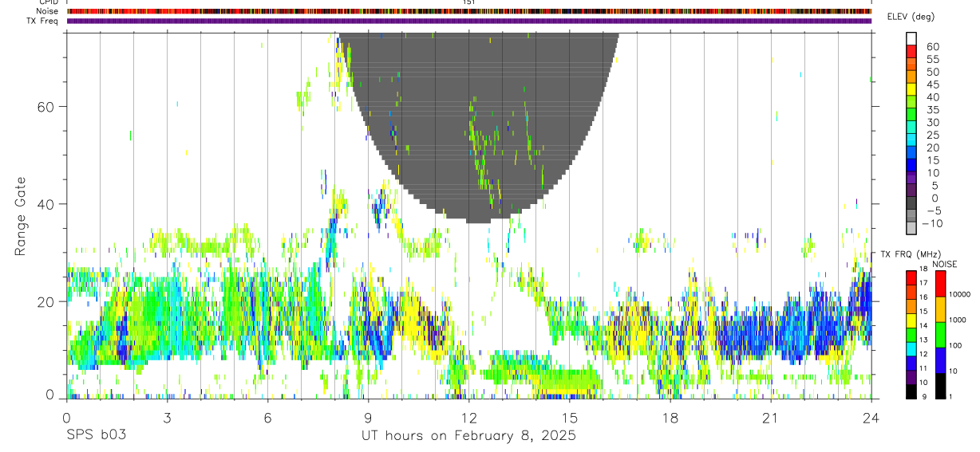
Task: Select the CPID value '151' above the plot
Action: click(468, 2)
